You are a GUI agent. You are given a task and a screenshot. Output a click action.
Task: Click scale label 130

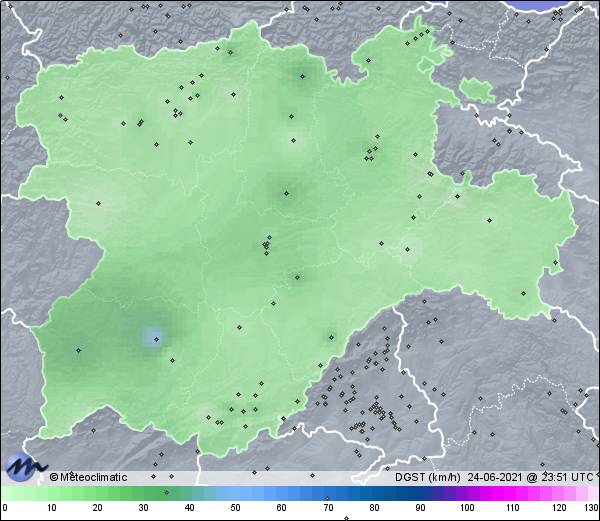pyautogui.click(x=592, y=508)
